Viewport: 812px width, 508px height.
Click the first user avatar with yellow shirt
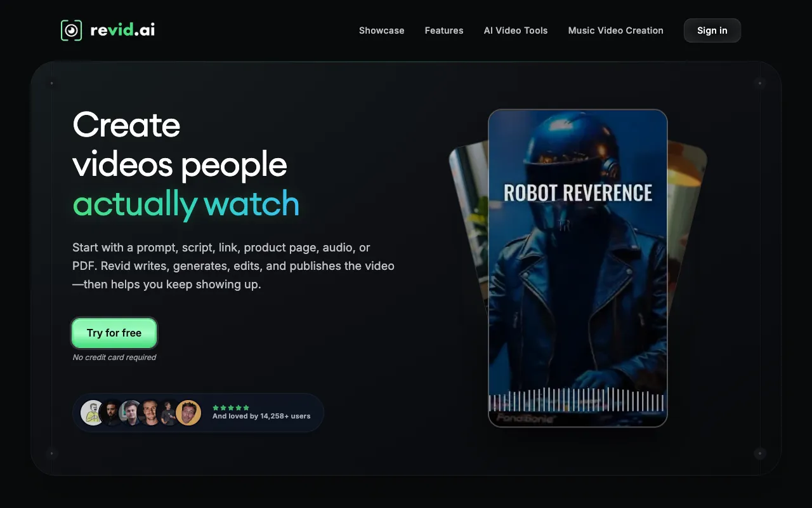[93, 413]
